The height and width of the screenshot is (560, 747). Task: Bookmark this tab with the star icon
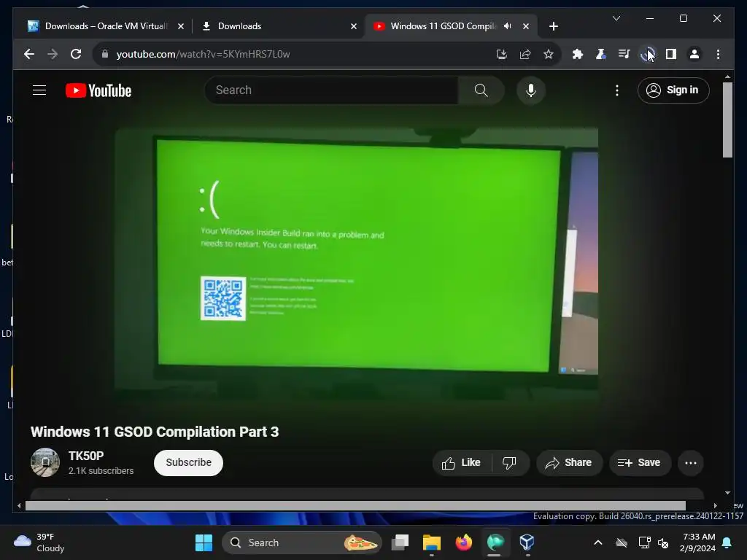549,54
